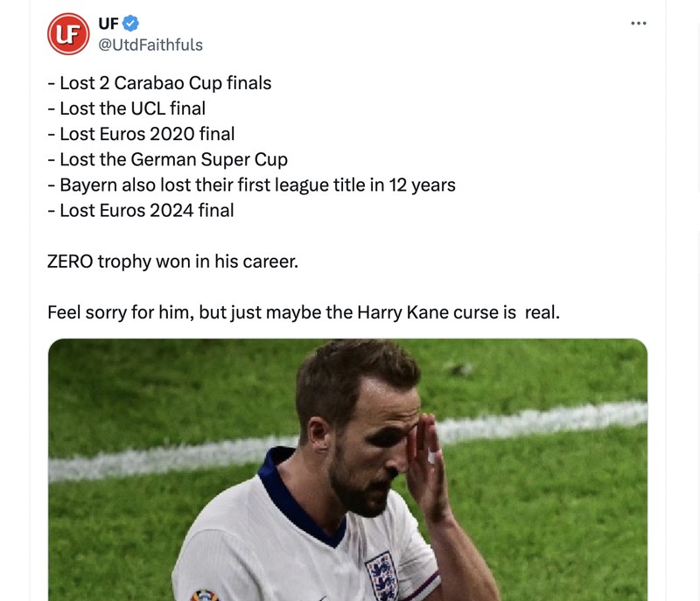
Task: Click the blue verified badge beside UF
Action: [129, 23]
